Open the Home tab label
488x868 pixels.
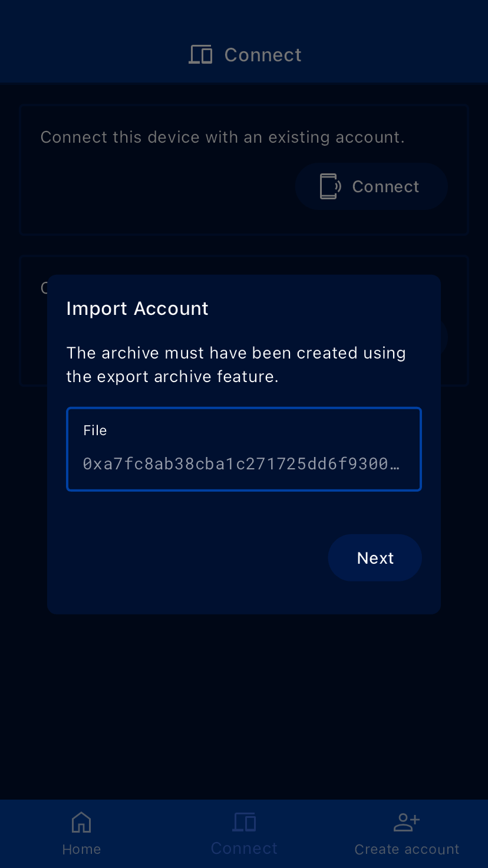click(81, 849)
